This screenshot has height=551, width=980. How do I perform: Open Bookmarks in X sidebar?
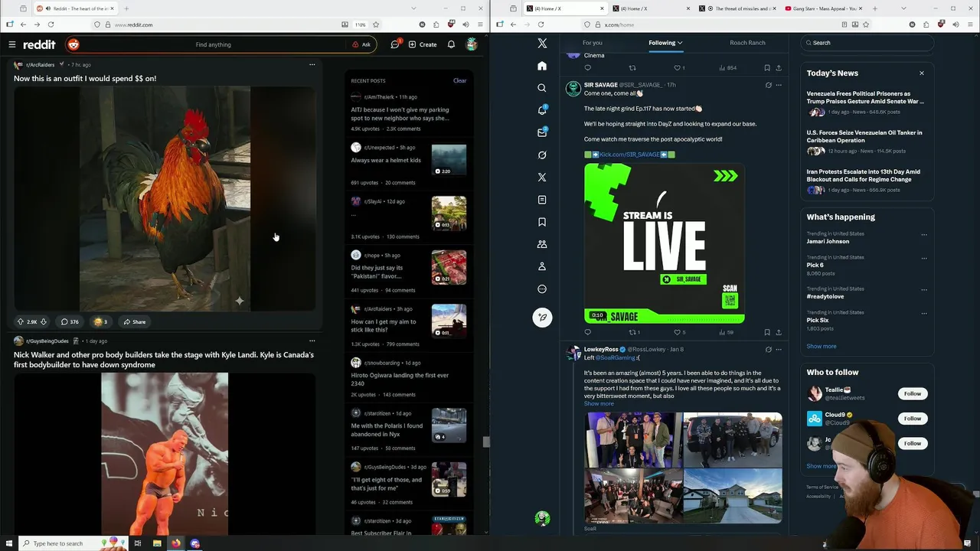coord(542,222)
